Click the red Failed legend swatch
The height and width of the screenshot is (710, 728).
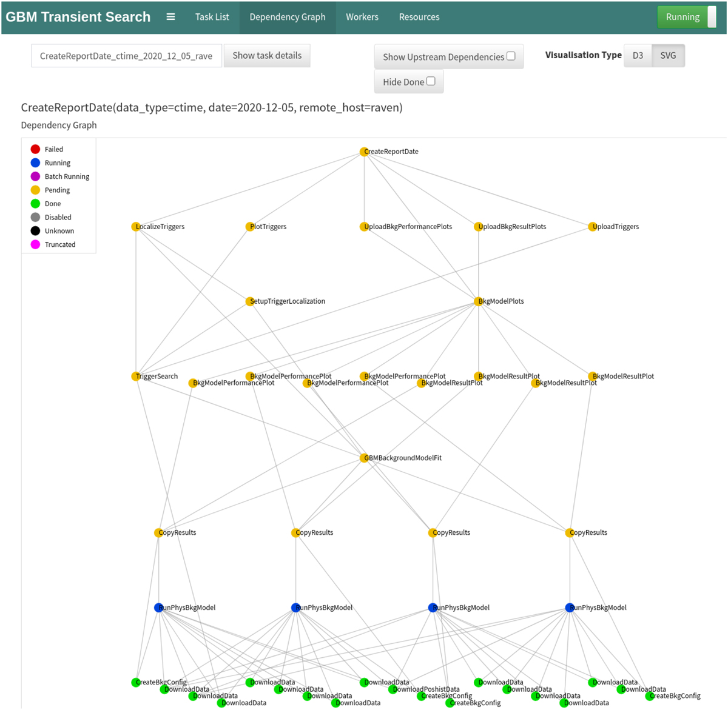35,149
